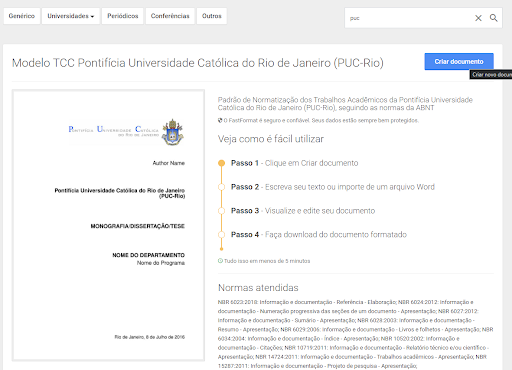The width and height of the screenshot is (512, 370).
Task: Click the page title Modelo TCC PUC-Rio
Action: [198, 63]
